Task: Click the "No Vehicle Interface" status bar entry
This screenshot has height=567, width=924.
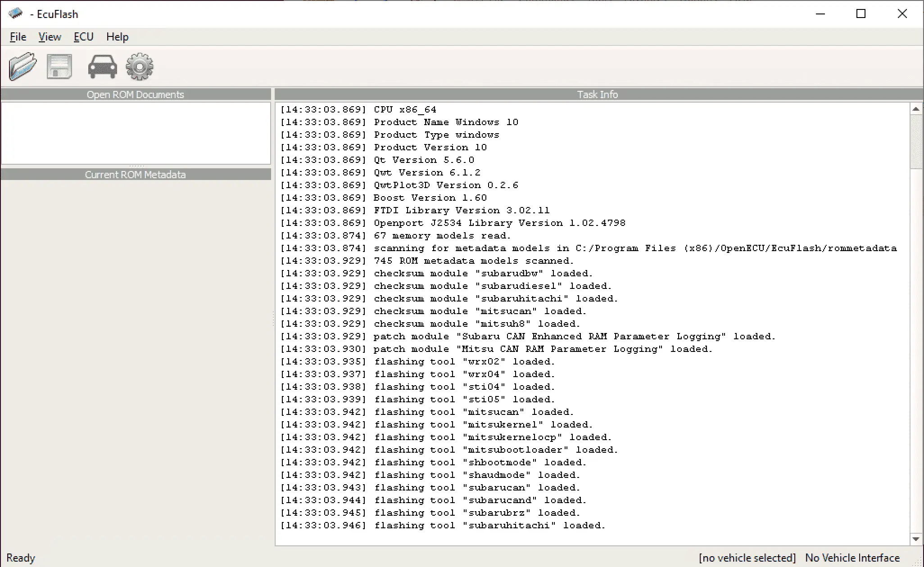Action: point(852,558)
